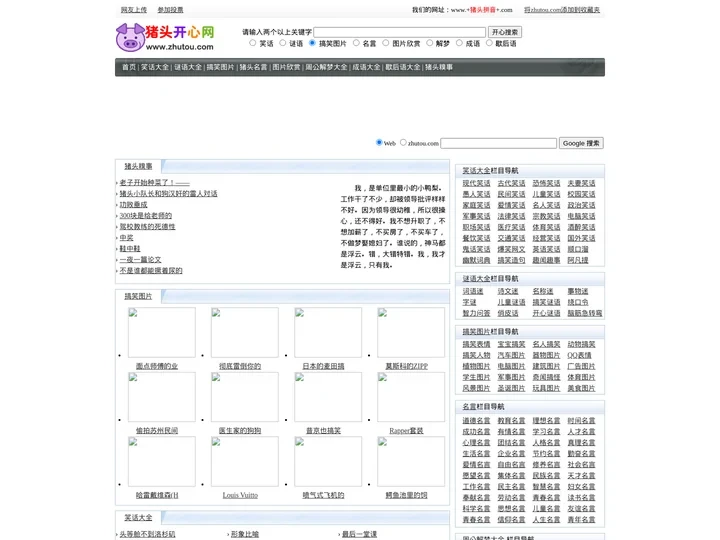The image size is (720, 540).
Task: Open the 中奖 story link
Action: point(126,237)
